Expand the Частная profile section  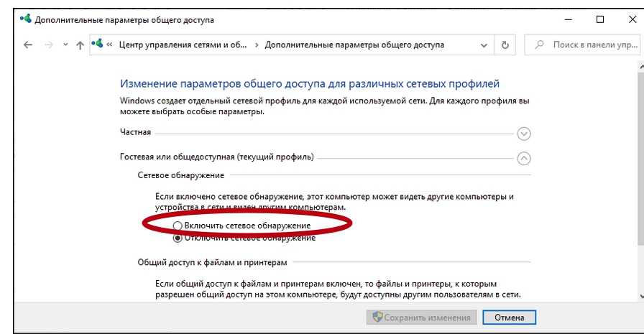pos(524,133)
